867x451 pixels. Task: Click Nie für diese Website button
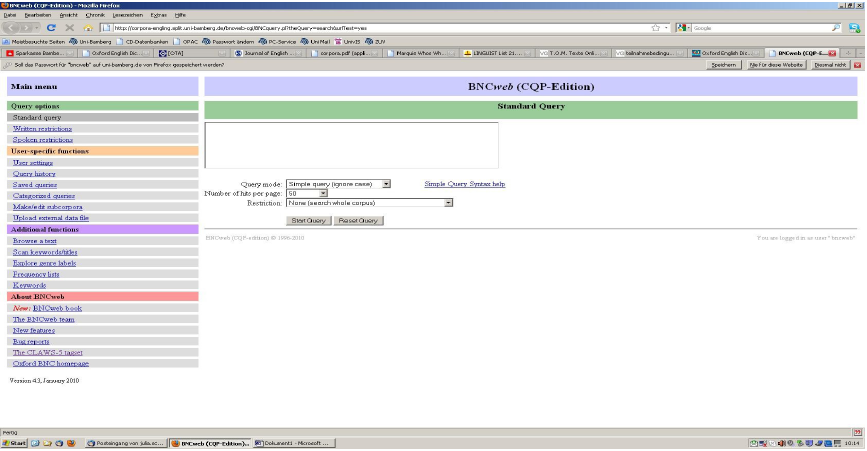776,65
